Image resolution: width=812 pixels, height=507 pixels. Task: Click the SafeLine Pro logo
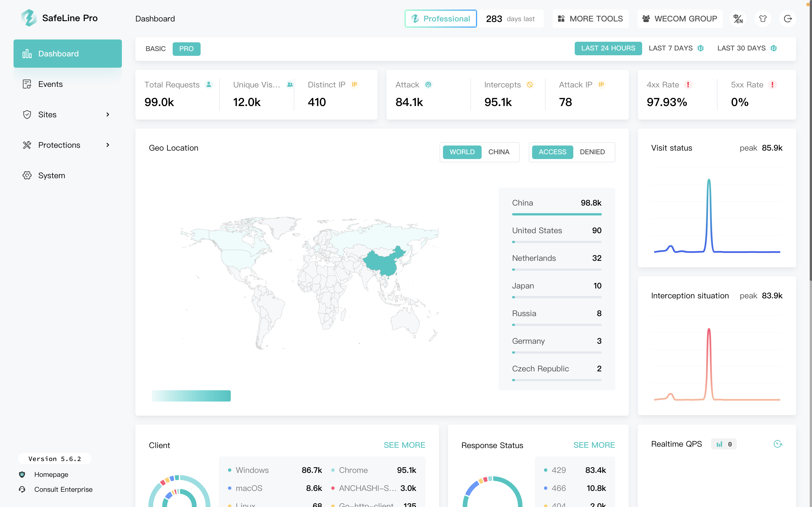pos(29,18)
